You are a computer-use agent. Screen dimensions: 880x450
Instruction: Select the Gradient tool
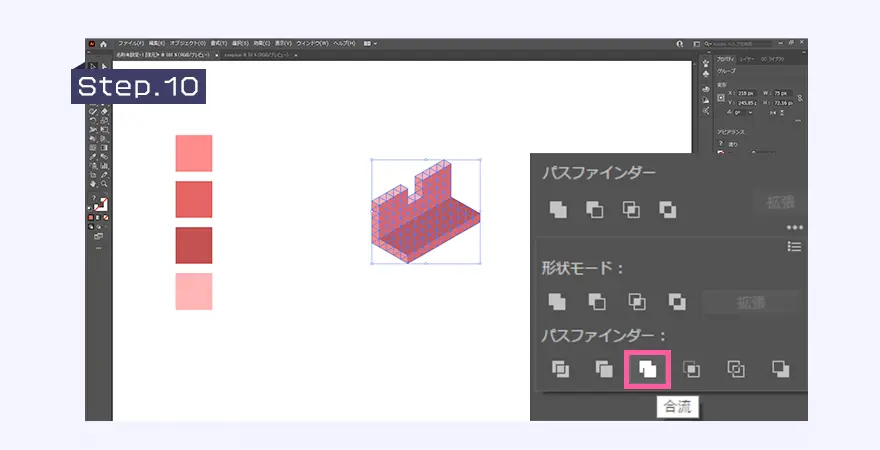pyautogui.click(x=104, y=148)
